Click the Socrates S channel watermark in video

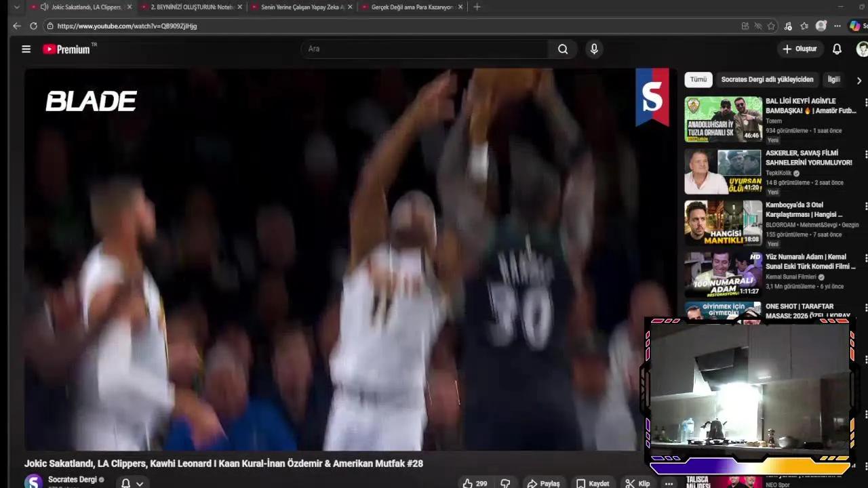point(652,97)
